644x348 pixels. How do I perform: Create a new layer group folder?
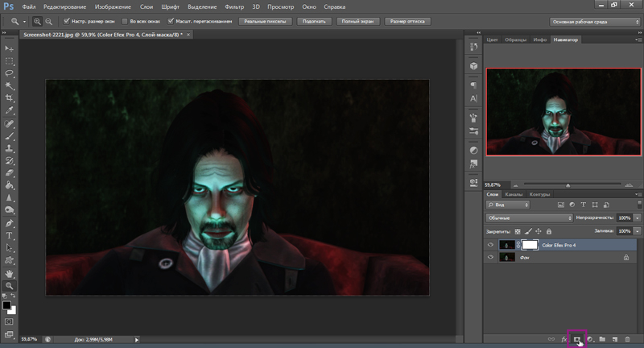point(602,339)
